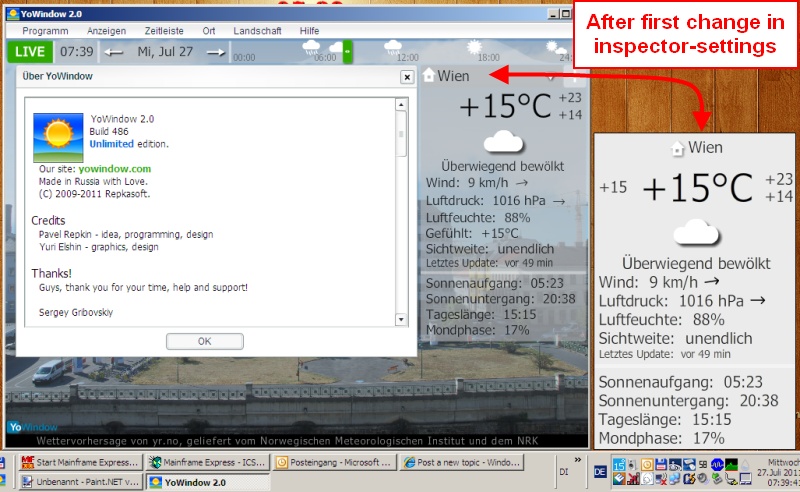Go to previous day with left arrow

pyautogui.click(x=113, y=52)
